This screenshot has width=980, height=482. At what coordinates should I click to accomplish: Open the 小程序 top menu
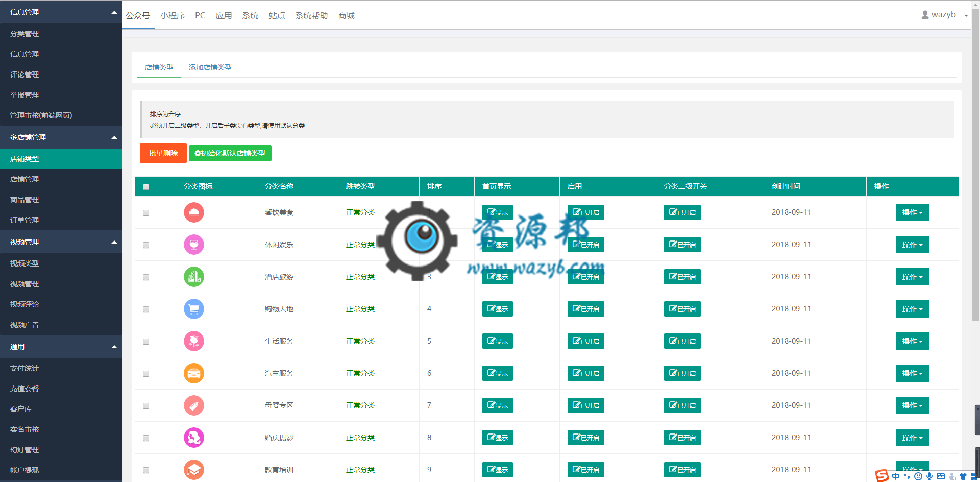click(173, 16)
